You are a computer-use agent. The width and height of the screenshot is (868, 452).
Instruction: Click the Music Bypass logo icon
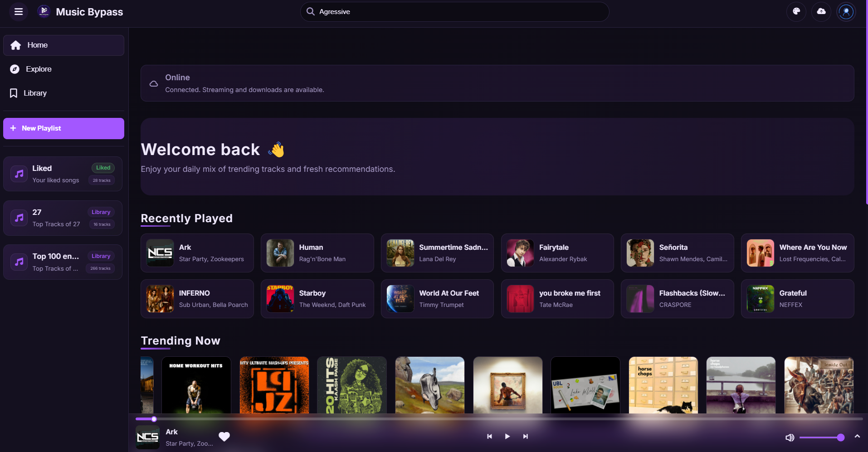click(x=43, y=11)
